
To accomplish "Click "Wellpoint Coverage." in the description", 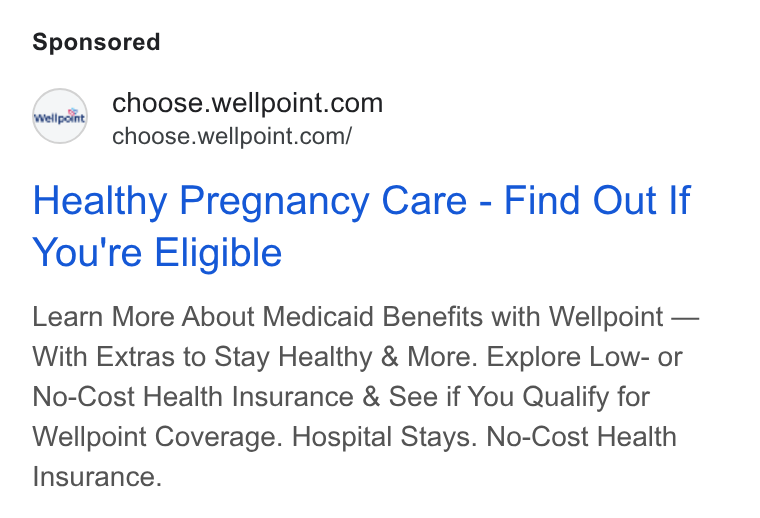I will click(x=158, y=437).
